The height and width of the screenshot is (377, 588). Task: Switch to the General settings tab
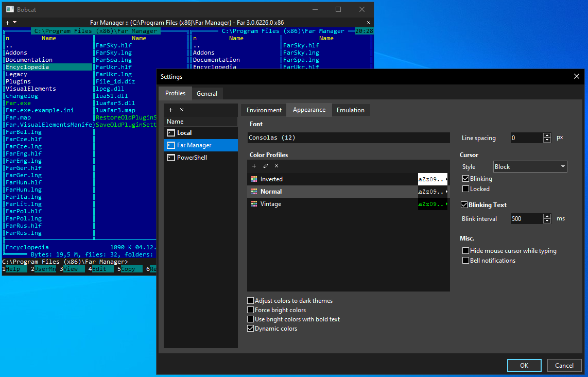pyautogui.click(x=207, y=94)
